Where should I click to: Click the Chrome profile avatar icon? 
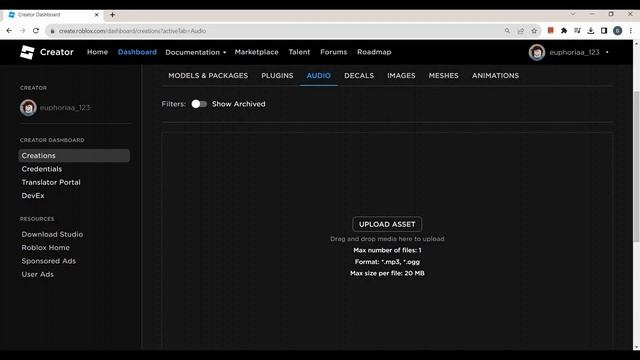[x=618, y=31]
